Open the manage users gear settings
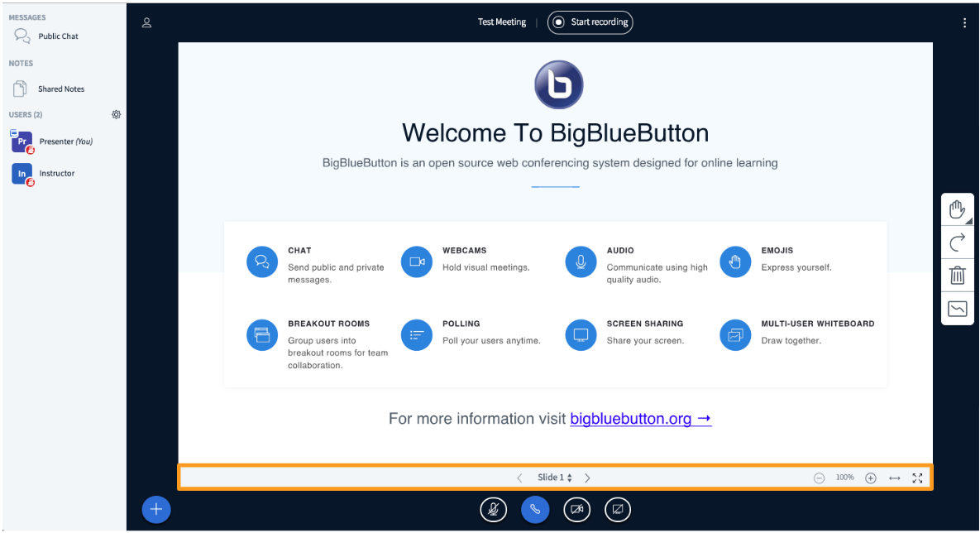Image resolution: width=980 pixels, height=533 pixels. click(117, 114)
